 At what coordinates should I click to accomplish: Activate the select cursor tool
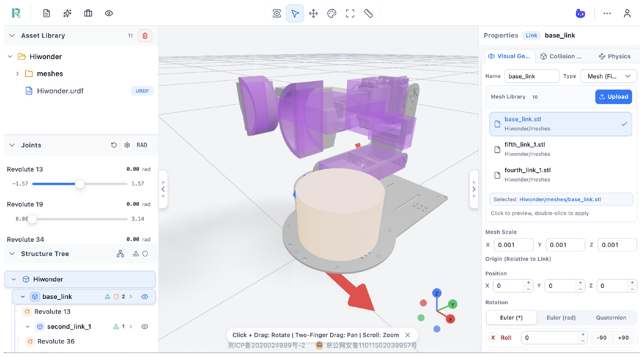pyautogui.click(x=295, y=13)
